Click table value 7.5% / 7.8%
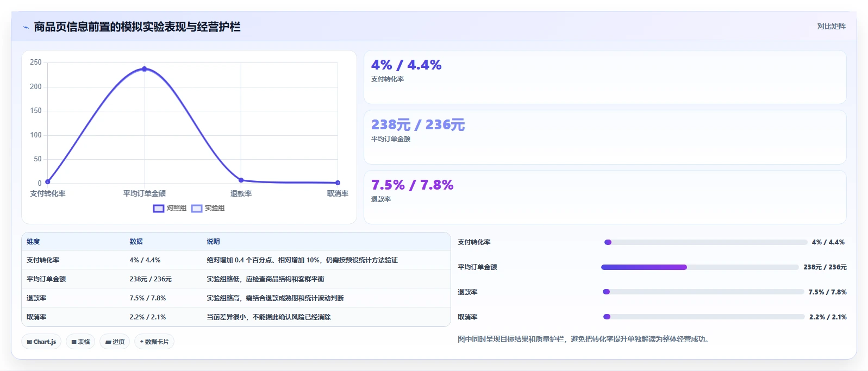The width and height of the screenshot is (868, 371). 148,298
